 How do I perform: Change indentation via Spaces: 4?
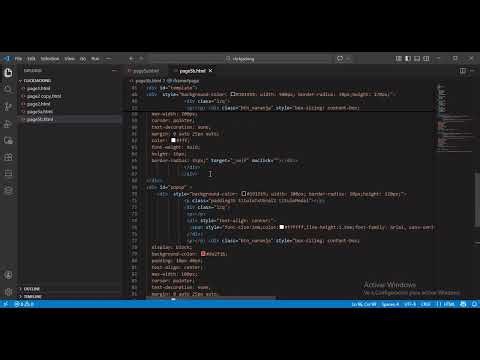390,304
